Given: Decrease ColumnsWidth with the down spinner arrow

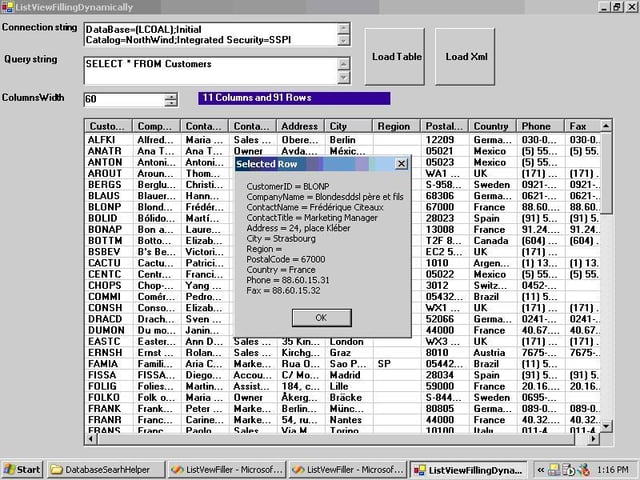Looking at the screenshot, I should [x=171, y=103].
